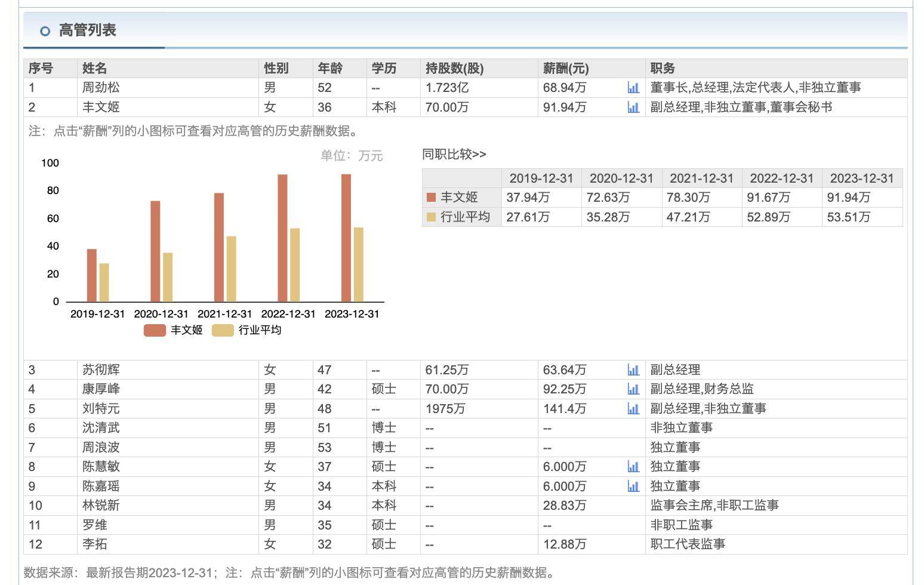Screen dimensions: 924x585
Task: Switch to the 高管列表 tab
Action: point(88,30)
